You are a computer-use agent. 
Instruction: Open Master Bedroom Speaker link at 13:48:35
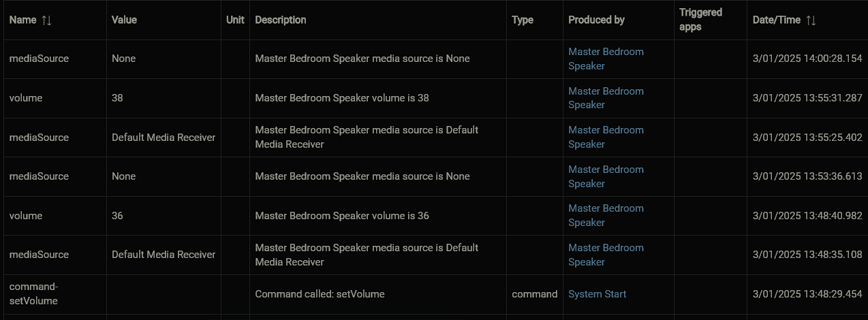coord(606,255)
